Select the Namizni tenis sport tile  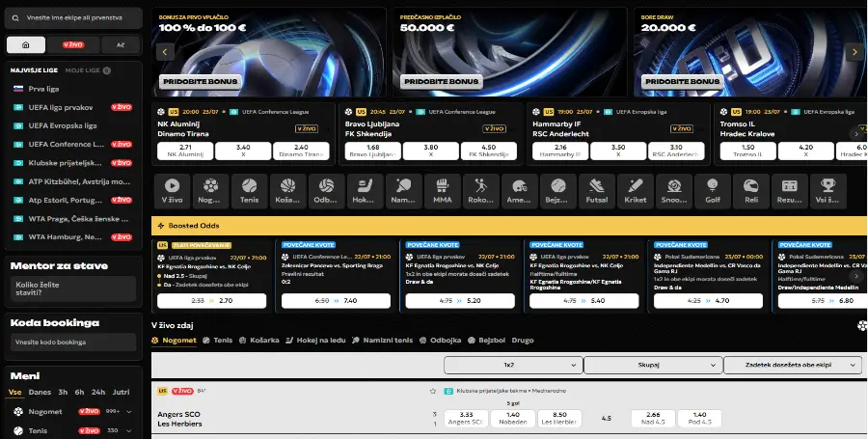(403, 191)
